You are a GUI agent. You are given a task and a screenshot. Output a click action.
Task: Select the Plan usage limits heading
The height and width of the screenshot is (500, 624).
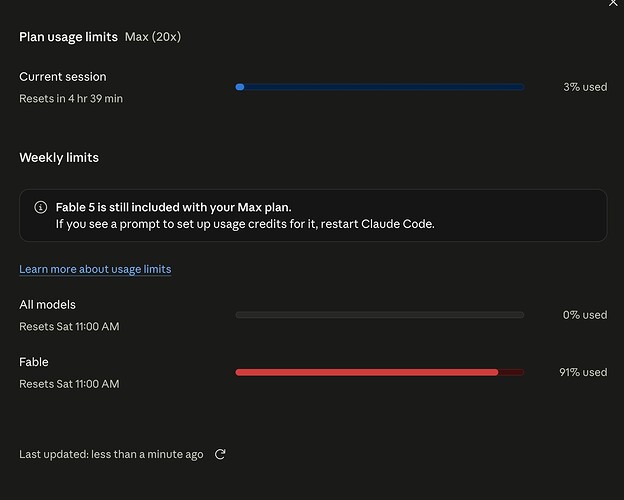click(68, 37)
